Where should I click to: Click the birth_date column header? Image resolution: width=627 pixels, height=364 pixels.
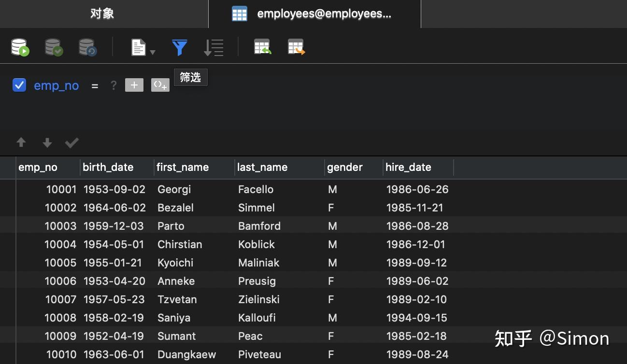[117, 168]
